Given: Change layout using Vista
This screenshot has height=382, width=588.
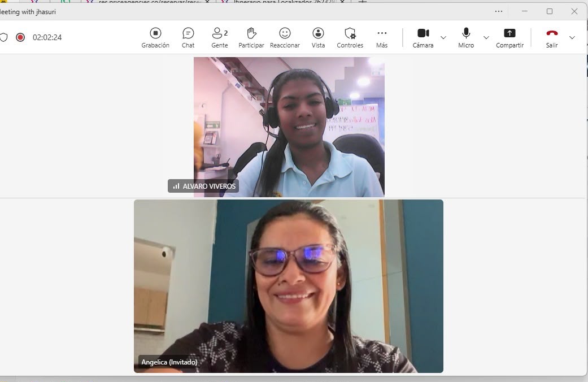Looking at the screenshot, I should point(318,37).
